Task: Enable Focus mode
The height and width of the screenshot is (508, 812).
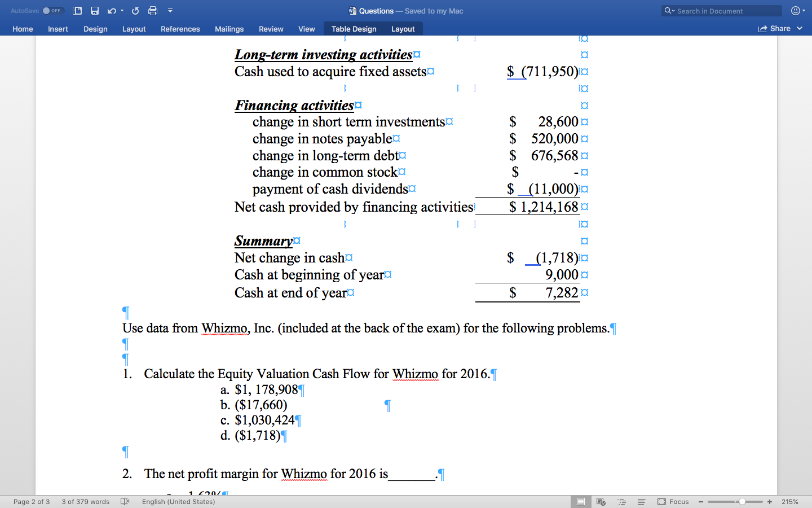Action: [673, 501]
